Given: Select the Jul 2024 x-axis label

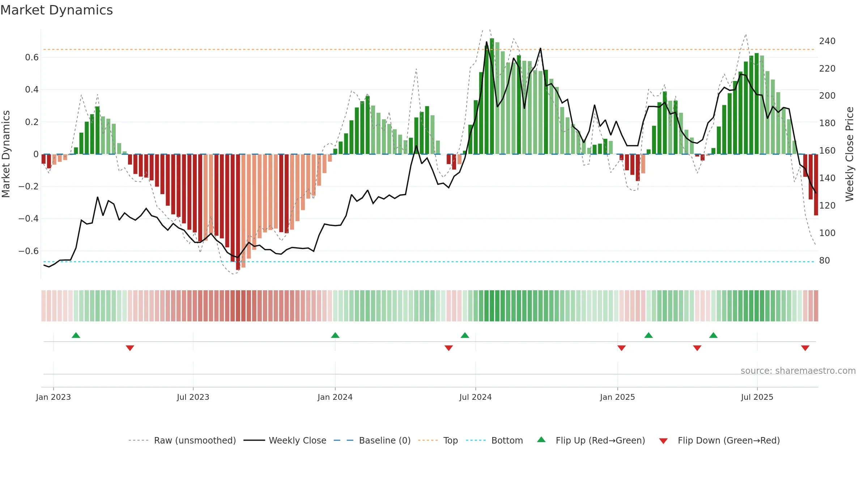Looking at the screenshot, I should pos(476,397).
